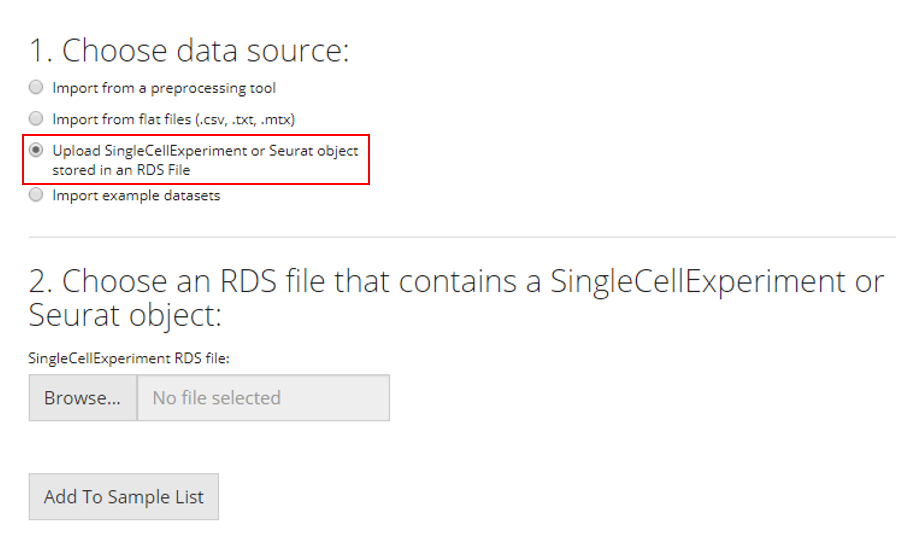Click the 'stored in an RDS File' text line
Viewport: 924px width, 553px height.
click(121, 170)
